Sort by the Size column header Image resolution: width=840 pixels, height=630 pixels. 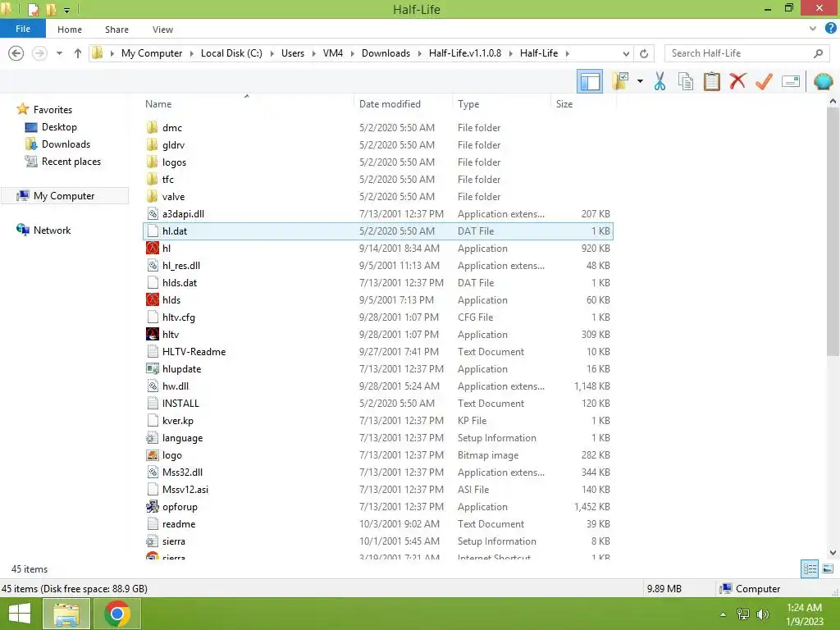coord(583,104)
